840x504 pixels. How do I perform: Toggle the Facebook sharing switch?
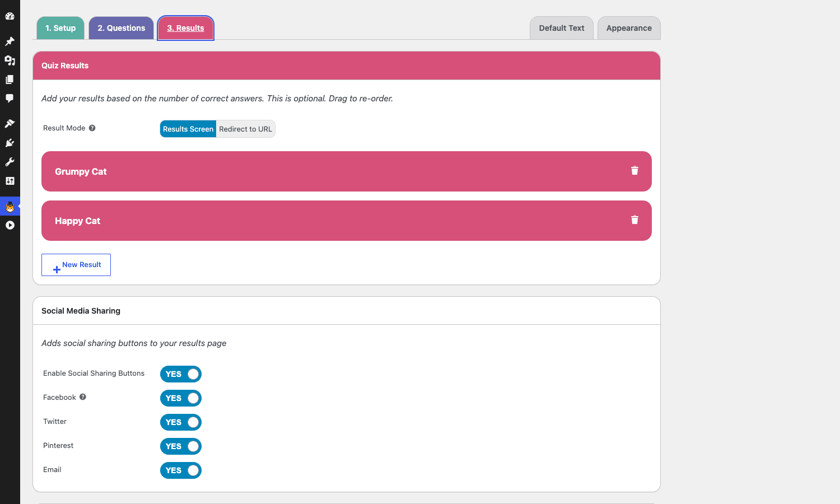click(181, 398)
